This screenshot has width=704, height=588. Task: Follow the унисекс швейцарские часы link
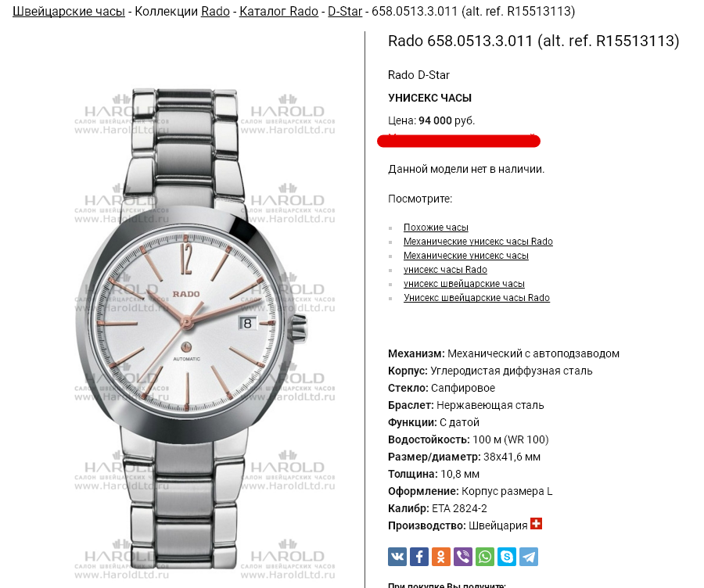pyautogui.click(x=464, y=284)
